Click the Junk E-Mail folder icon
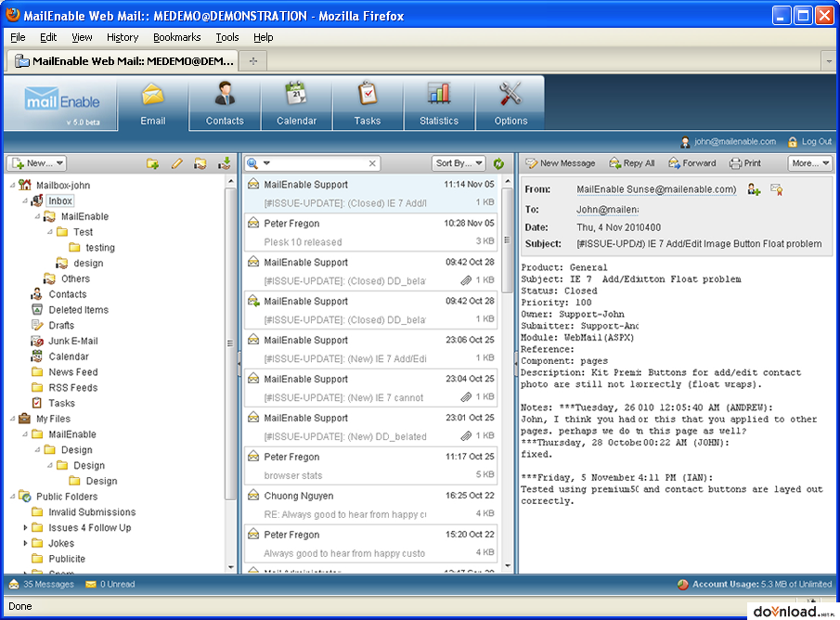The height and width of the screenshot is (620, 840). click(37, 341)
